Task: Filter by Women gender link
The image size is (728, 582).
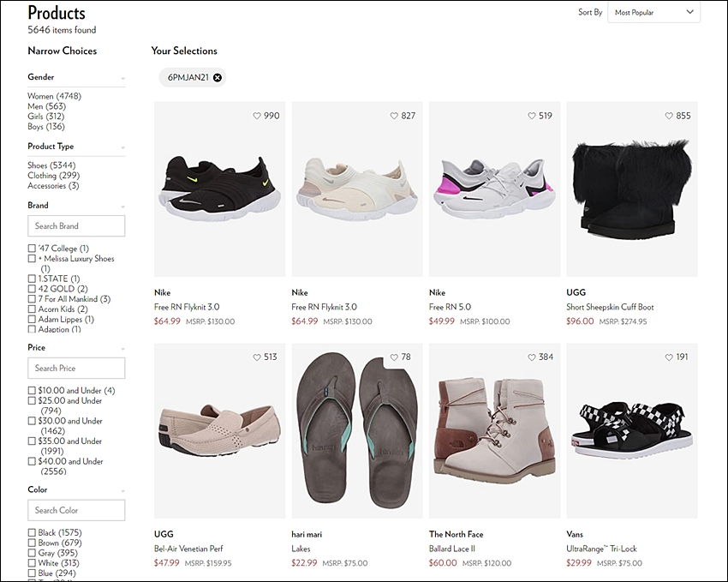Action: coord(40,96)
